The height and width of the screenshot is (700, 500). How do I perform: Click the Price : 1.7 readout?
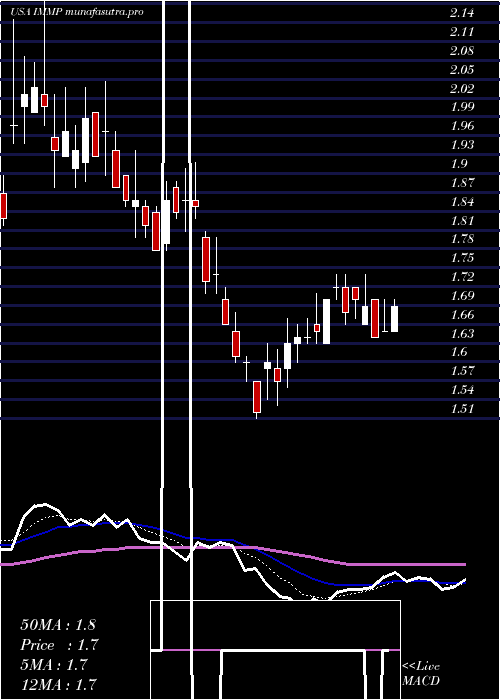[x=59, y=645]
